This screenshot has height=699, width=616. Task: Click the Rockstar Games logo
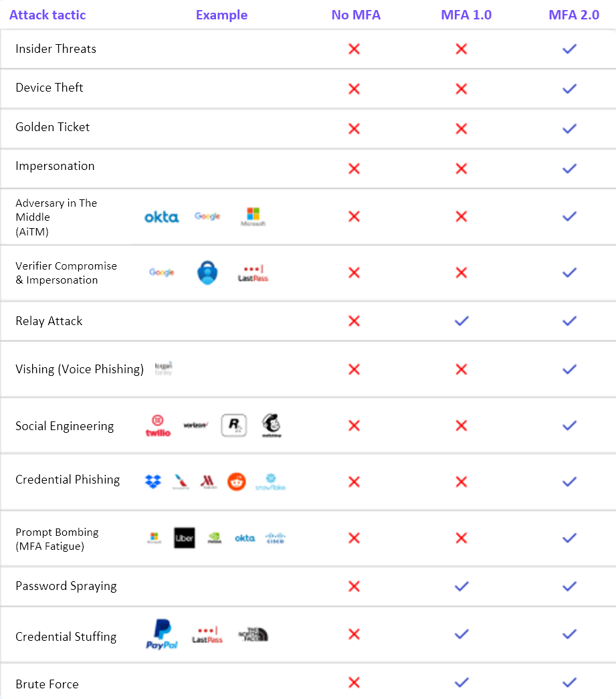(x=234, y=425)
